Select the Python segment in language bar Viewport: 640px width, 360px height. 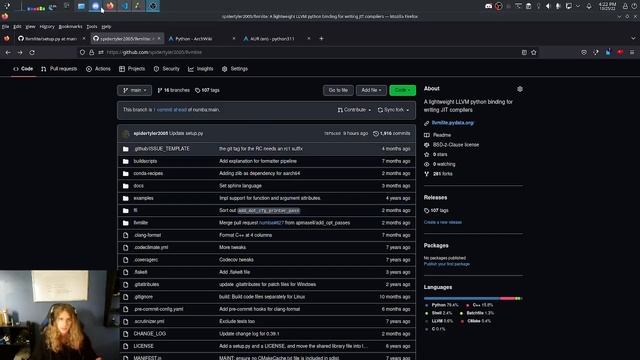[x=462, y=298]
